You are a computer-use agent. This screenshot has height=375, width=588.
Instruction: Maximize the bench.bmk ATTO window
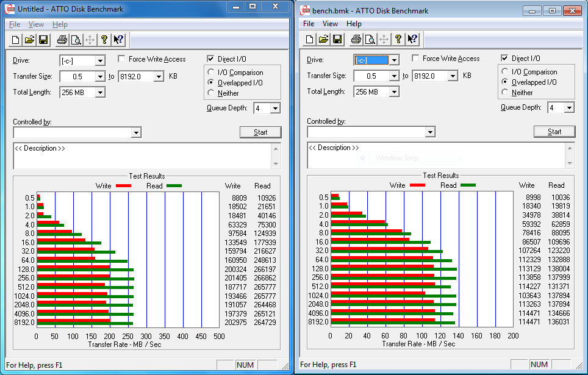pos(552,11)
